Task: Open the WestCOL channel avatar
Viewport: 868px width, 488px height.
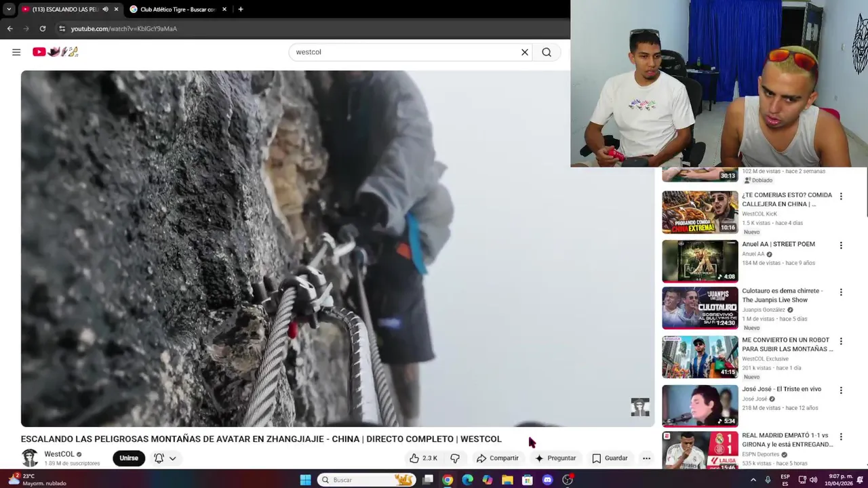Action: [30, 458]
